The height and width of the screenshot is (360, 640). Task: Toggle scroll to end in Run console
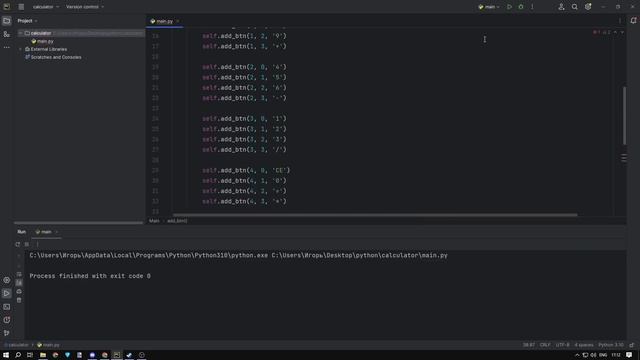pyautogui.click(x=19, y=283)
